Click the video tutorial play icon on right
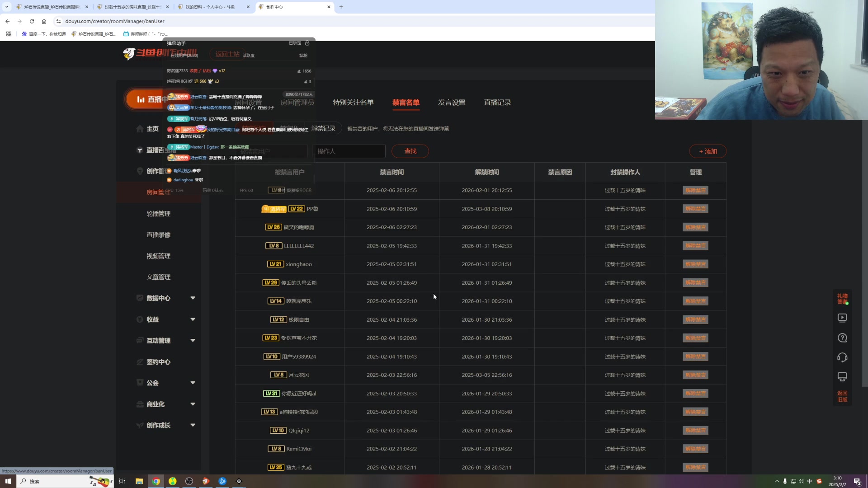Image resolution: width=868 pixels, height=488 pixels. click(x=842, y=318)
